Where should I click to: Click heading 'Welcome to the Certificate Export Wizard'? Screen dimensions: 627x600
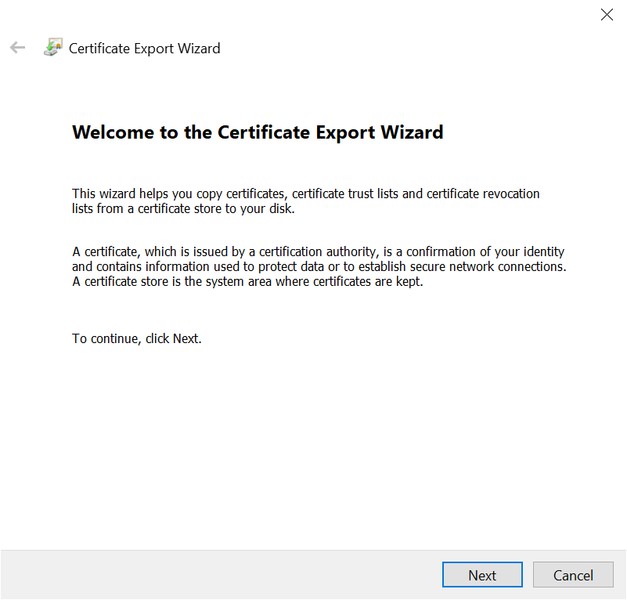pos(258,132)
